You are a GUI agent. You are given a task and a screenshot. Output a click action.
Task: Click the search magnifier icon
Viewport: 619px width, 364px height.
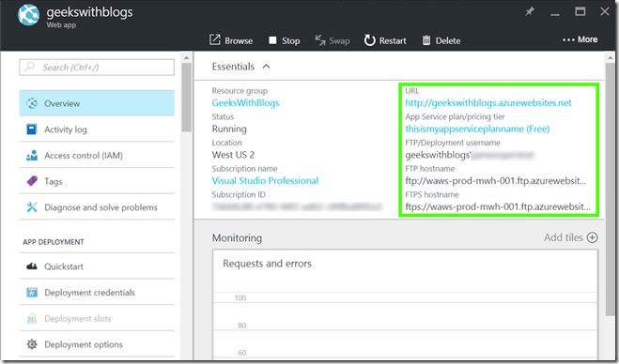pyautogui.click(x=30, y=67)
